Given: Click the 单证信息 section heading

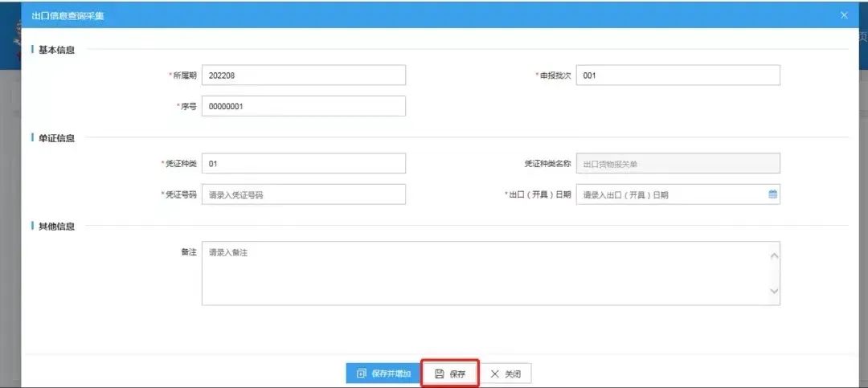Looking at the screenshot, I should point(56,138).
